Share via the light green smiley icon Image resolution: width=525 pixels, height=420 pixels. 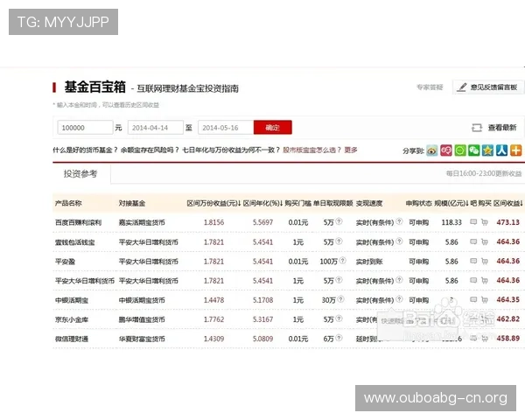point(460,150)
